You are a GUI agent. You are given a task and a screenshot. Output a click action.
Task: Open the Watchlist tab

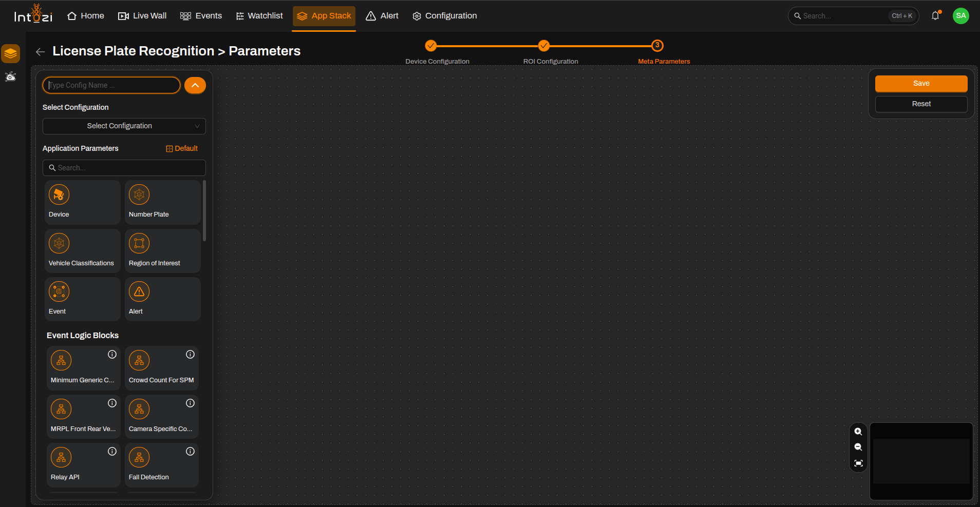point(259,16)
